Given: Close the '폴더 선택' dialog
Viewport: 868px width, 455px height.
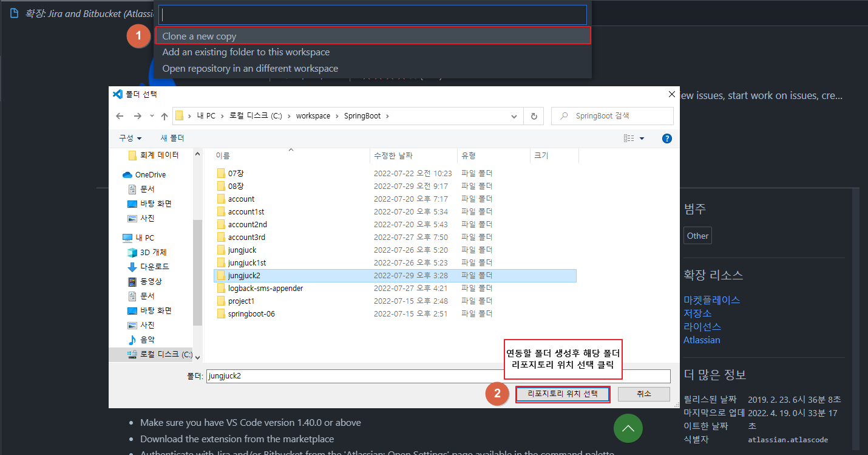Looking at the screenshot, I should [671, 94].
